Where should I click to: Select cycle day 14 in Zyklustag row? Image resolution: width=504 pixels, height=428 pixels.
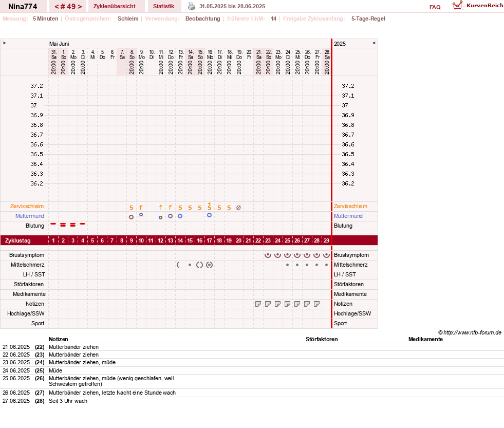[x=180, y=240]
